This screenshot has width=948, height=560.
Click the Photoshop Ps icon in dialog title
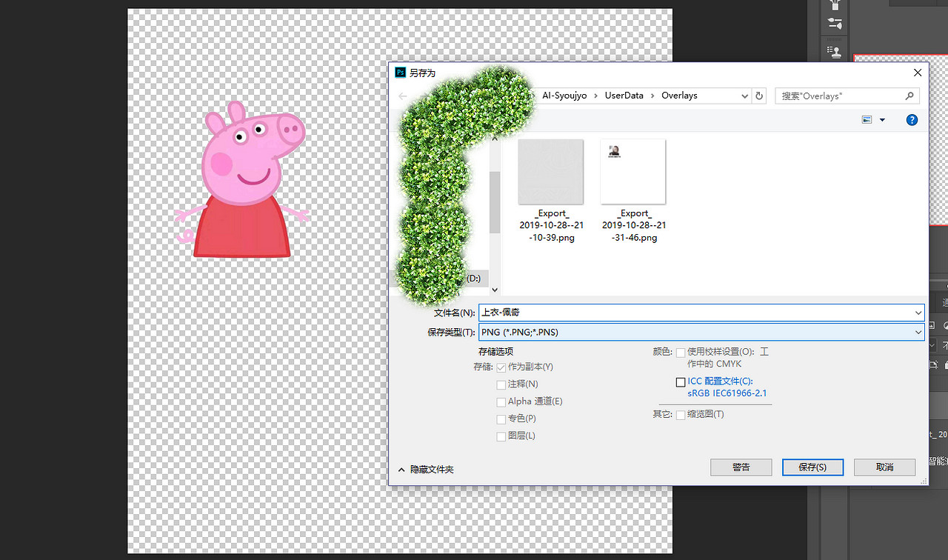(401, 73)
